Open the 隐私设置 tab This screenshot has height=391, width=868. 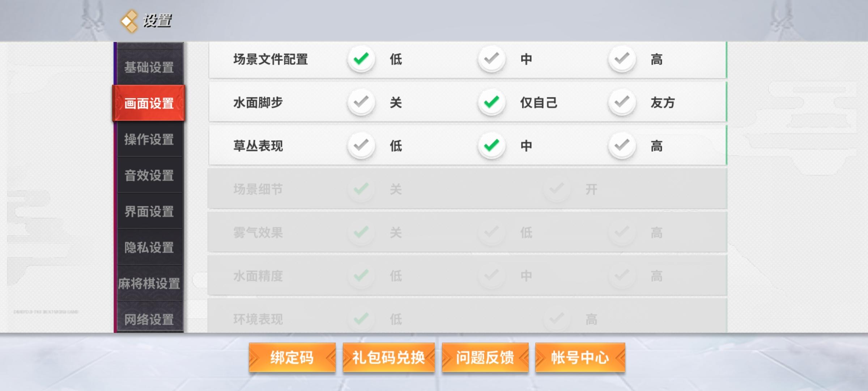coord(149,248)
